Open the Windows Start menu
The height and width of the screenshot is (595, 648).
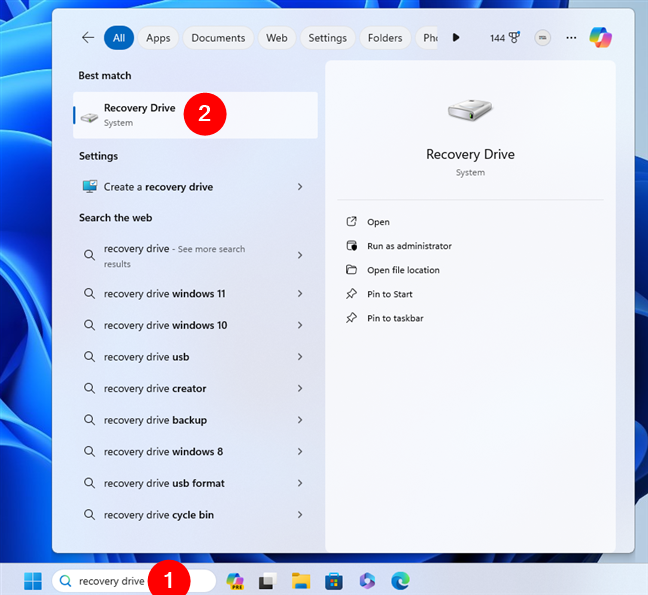click(x=33, y=581)
